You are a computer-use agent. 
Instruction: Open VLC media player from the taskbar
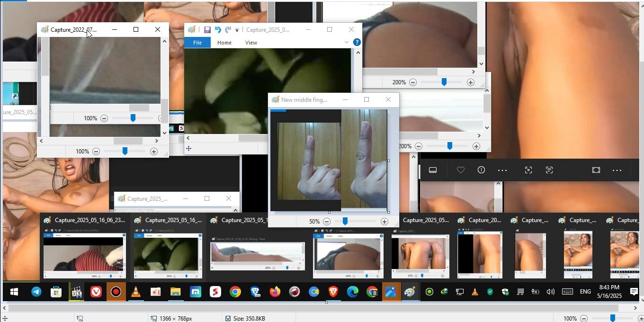pyautogui.click(x=136, y=292)
